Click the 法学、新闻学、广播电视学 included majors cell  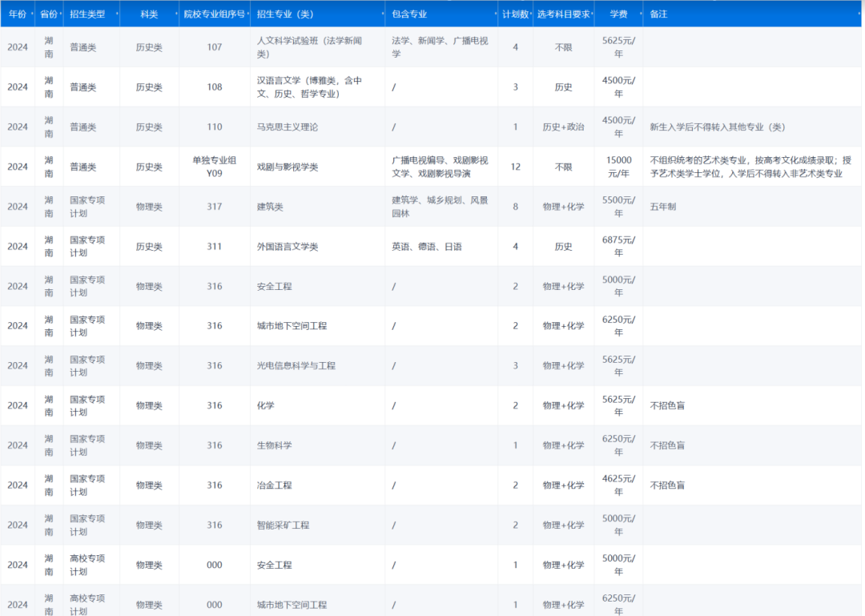(x=441, y=47)
